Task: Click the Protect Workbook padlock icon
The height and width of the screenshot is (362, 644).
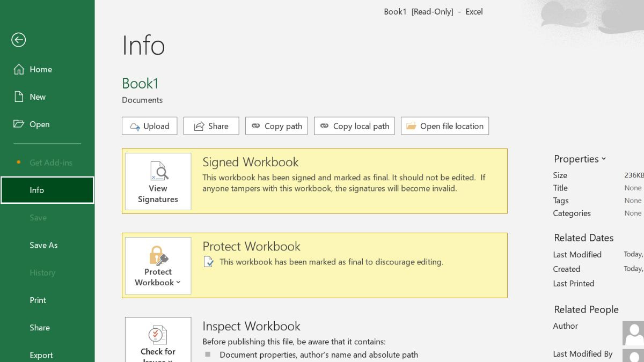Action: pos(158,256)
